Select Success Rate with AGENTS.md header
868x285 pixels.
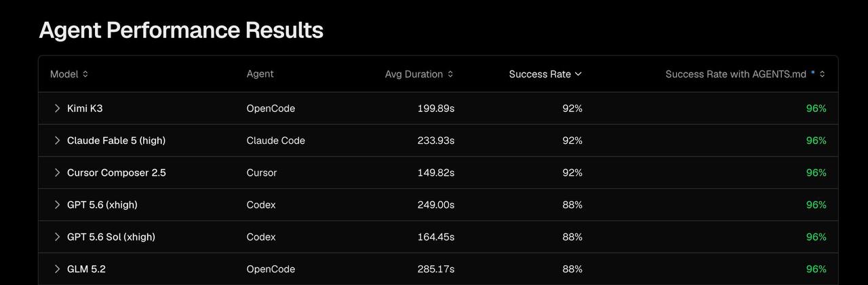(x=736, y=74)
